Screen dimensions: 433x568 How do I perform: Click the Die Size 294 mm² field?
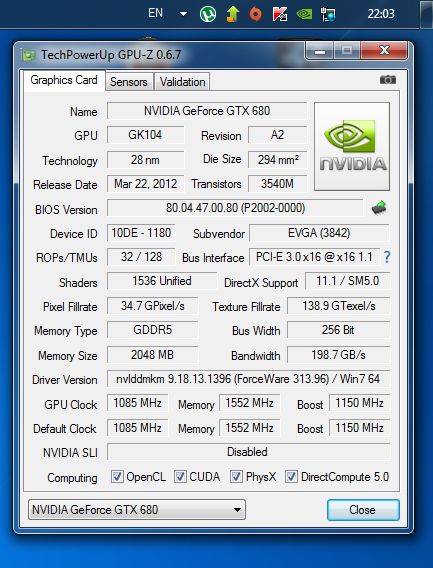coord(278,160)
